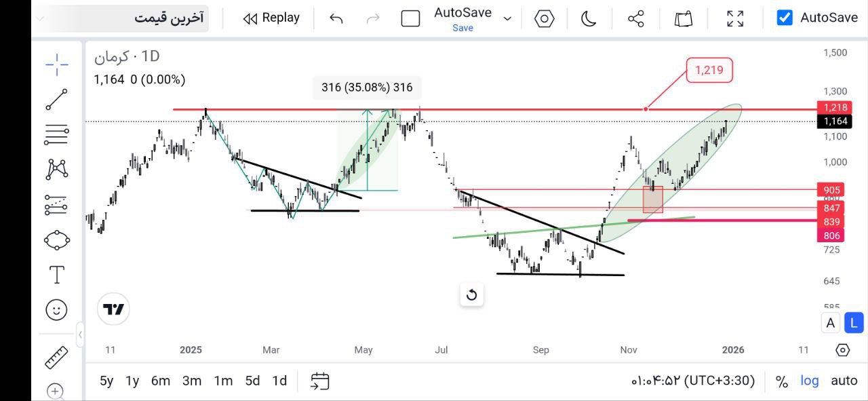Viewport: 868px width, 401px height.
Task: Enable percent scale mode
Action: point(782,381)
